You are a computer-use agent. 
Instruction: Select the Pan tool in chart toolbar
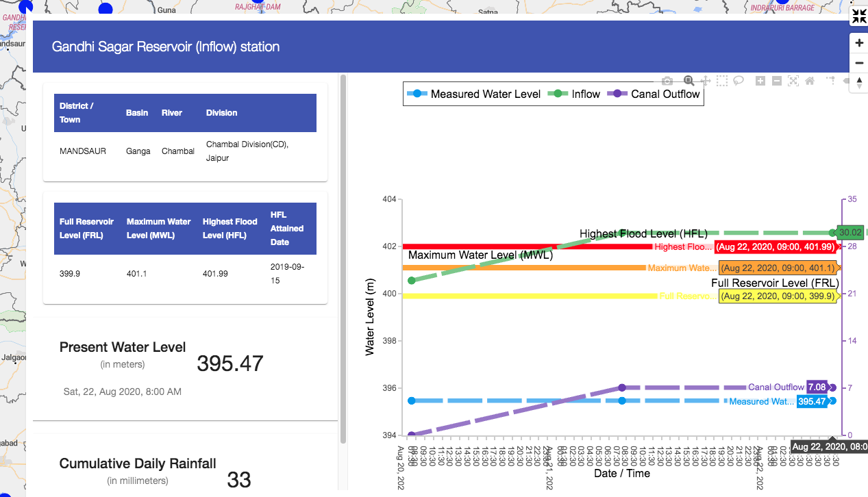(x=706, y=81)
